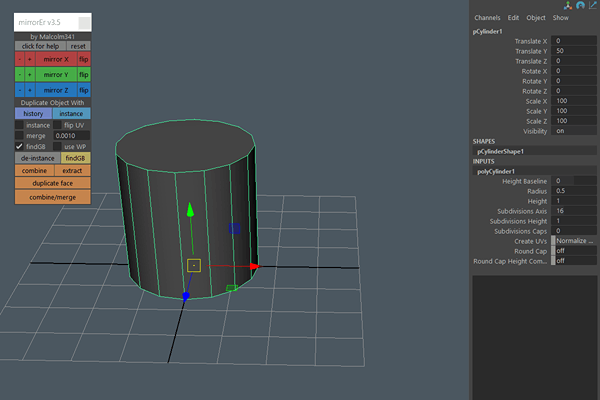Viewport: 600px width, 400px height.
Task: Click the blue Z-axis move handle
Action: point(186,296)
